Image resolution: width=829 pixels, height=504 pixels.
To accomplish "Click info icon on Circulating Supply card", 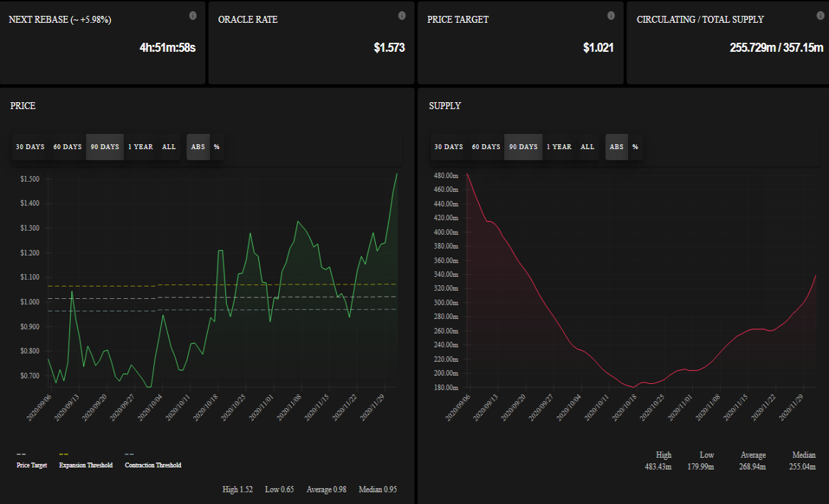I will [x=819, y=15].
